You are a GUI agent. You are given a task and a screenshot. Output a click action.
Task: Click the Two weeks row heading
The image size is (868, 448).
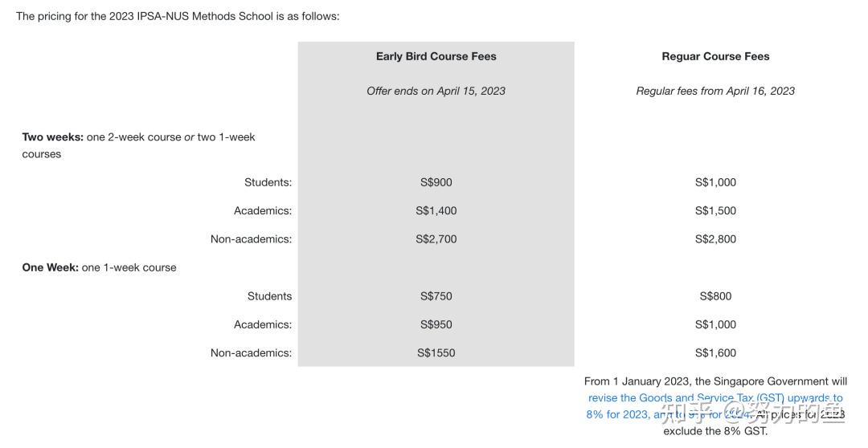click(138, 145)
